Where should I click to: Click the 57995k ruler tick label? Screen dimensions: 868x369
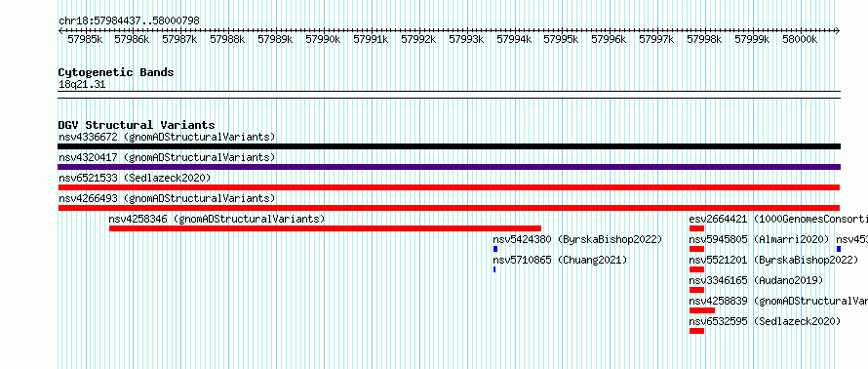(x=561, y=39)
